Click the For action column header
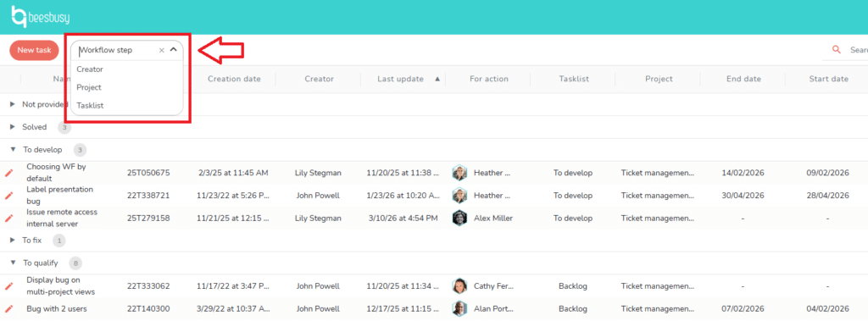868x321 pixels. pyautogui.click(x=489, y=79)
